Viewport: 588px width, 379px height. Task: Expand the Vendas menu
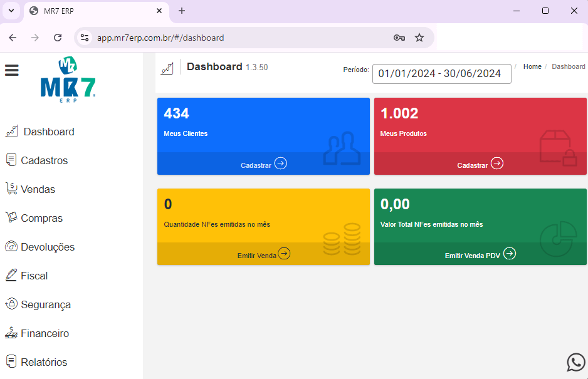[x=38, y=189]
